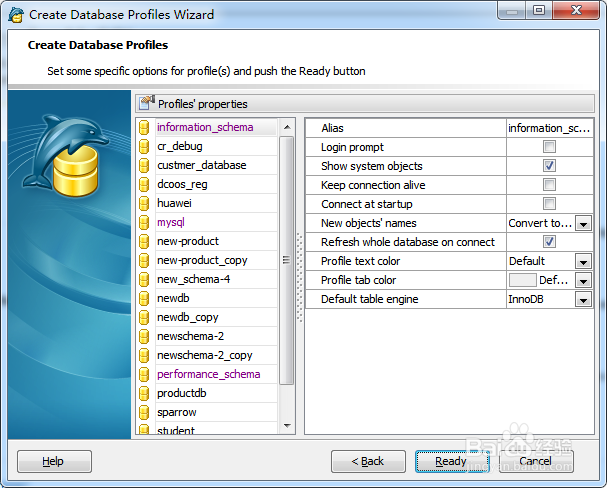Click database icon beside new-product_copy
The width and height of the screenshot is (607, 488).
click(x=144, y=260)
